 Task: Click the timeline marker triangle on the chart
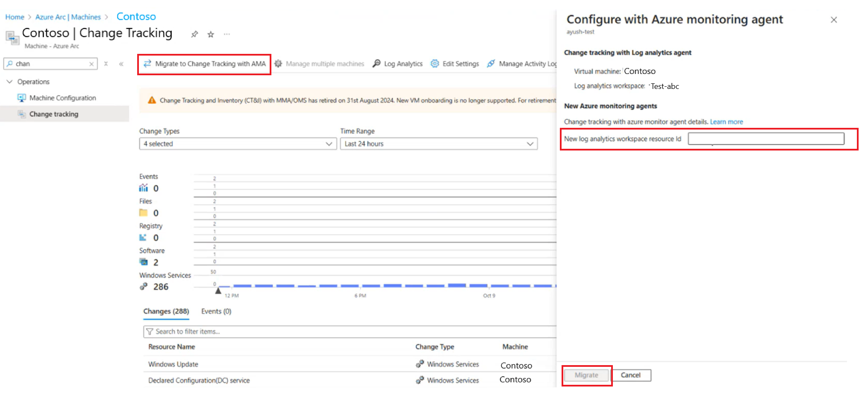coord(218,291)
